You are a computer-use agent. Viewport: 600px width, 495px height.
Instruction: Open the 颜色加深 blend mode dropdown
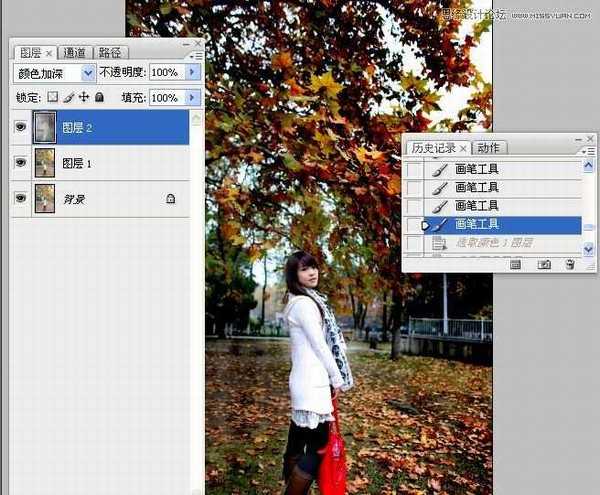coord(54,73)
